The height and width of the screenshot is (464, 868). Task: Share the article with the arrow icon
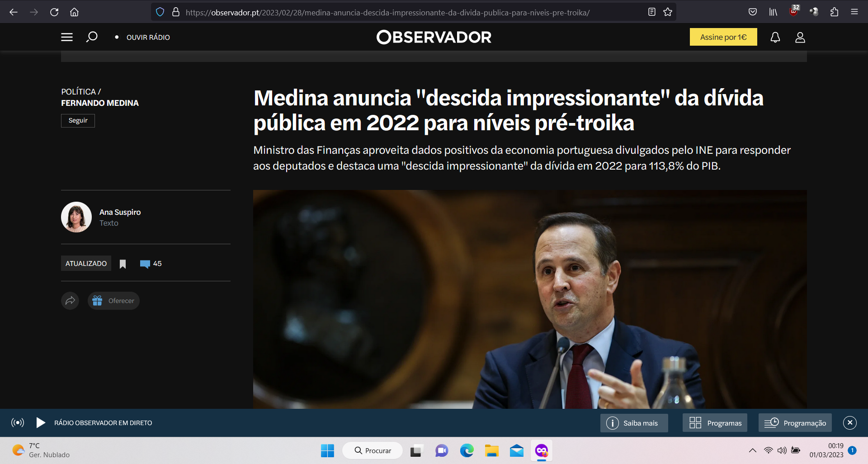70,301
